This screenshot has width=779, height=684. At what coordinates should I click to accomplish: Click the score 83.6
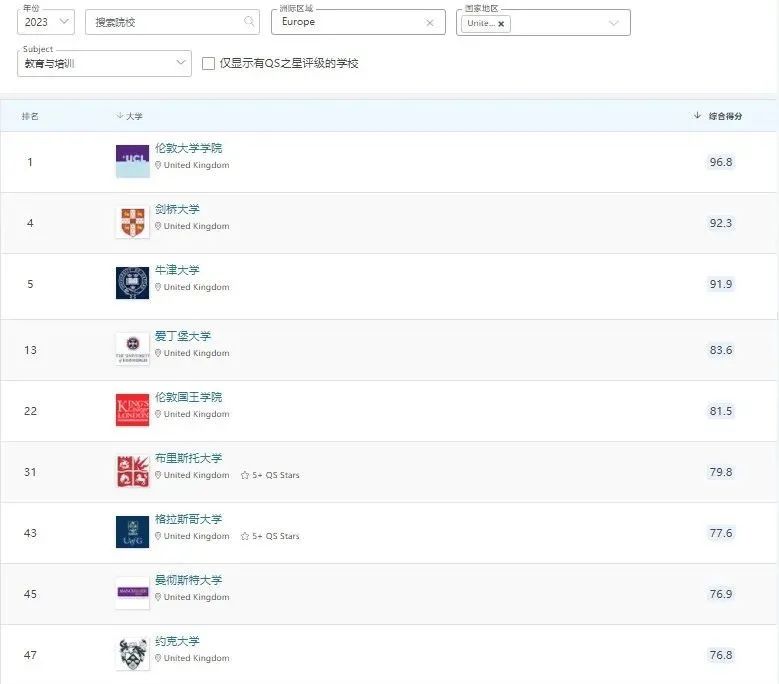(x=721, y=350)
